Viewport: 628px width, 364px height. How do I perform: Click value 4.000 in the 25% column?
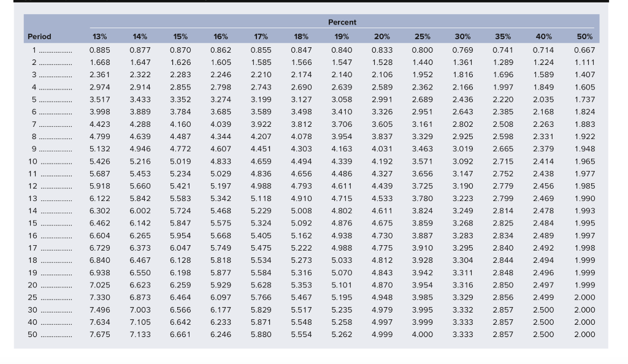pos(421,335)
